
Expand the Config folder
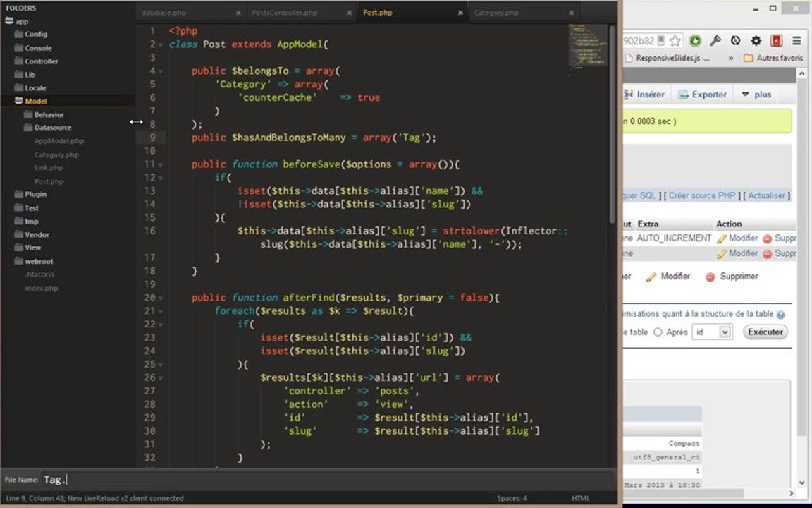31,34
